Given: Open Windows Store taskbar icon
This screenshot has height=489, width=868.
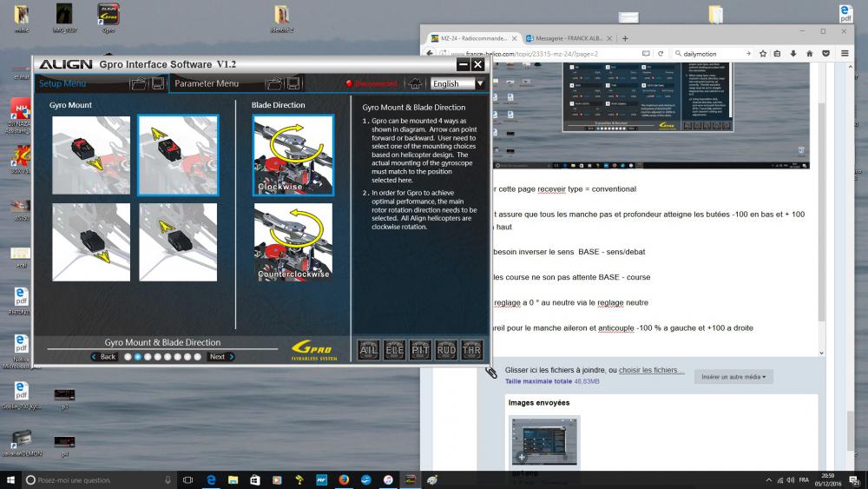Looking at the screenshot, I should (255, 479).
